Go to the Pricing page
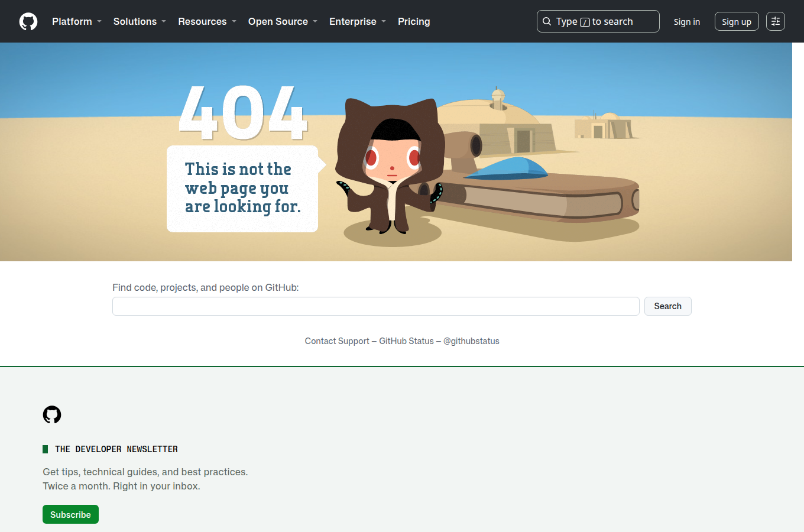The width and height of the screenshot is (804, 532). pos(414,21)
